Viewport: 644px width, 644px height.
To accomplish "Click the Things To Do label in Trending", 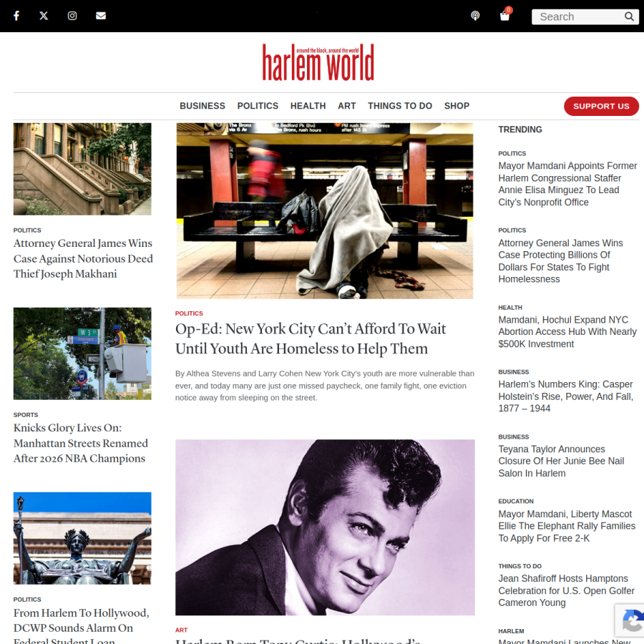I will [x=520, y=567].
